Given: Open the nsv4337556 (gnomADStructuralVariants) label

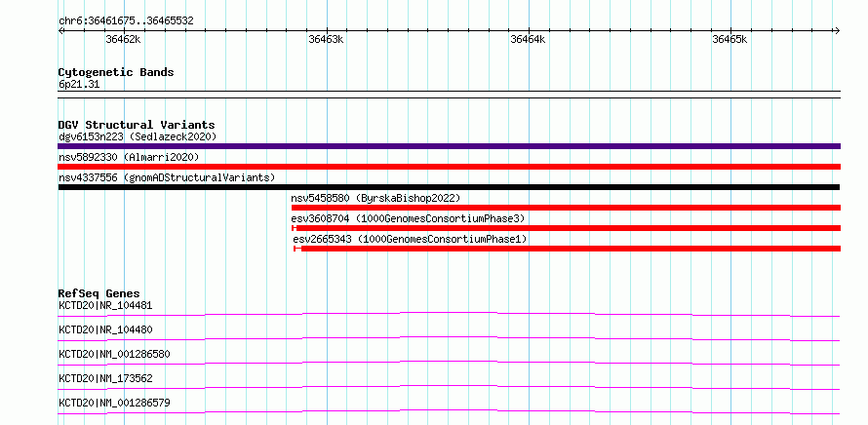Looking at the screenshot, I should pyautogui.click(x=167, y=177).
